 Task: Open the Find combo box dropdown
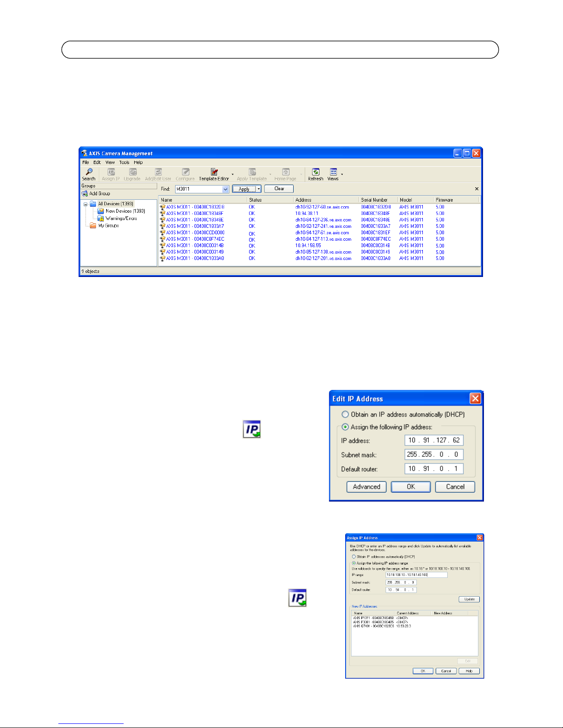[226, 189]
